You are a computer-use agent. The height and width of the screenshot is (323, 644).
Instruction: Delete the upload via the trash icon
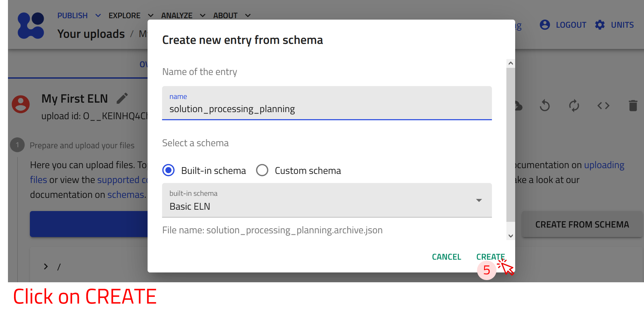pyautogui.click(x=633, y=106)
